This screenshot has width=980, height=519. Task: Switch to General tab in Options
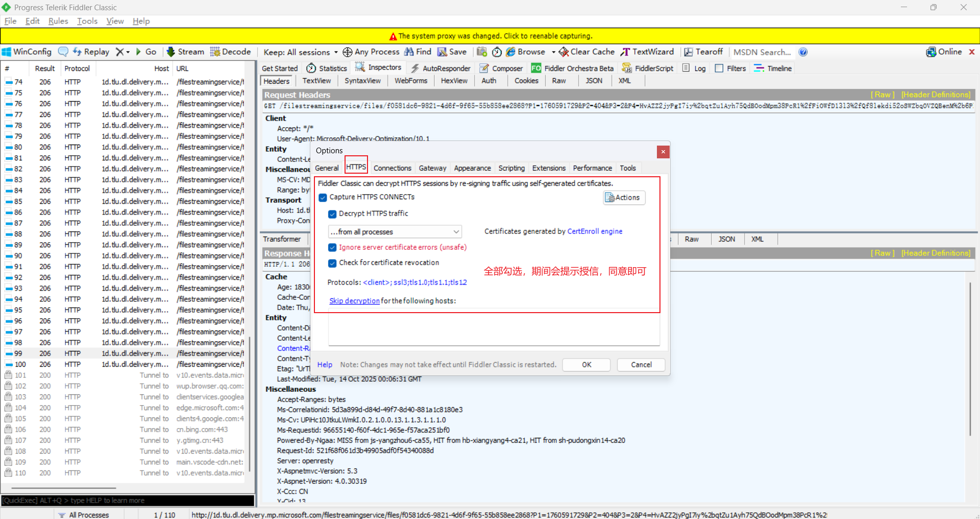pyautogui.click(x=327, y=168)
